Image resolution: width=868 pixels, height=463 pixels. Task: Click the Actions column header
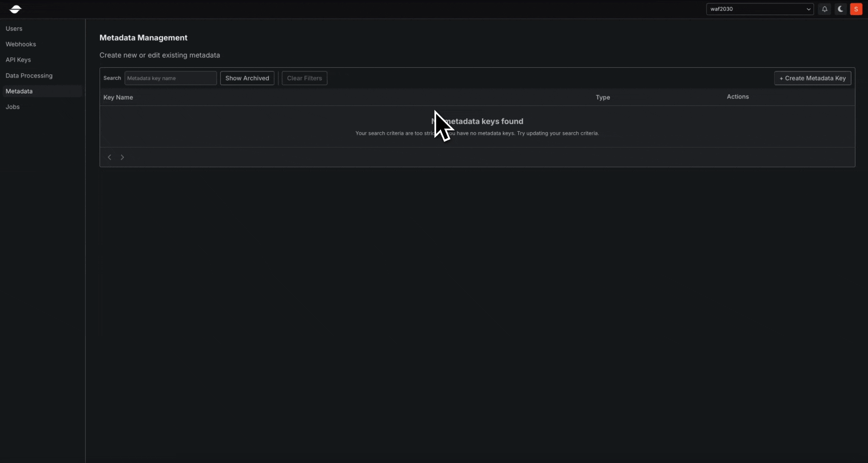point(738,97)
